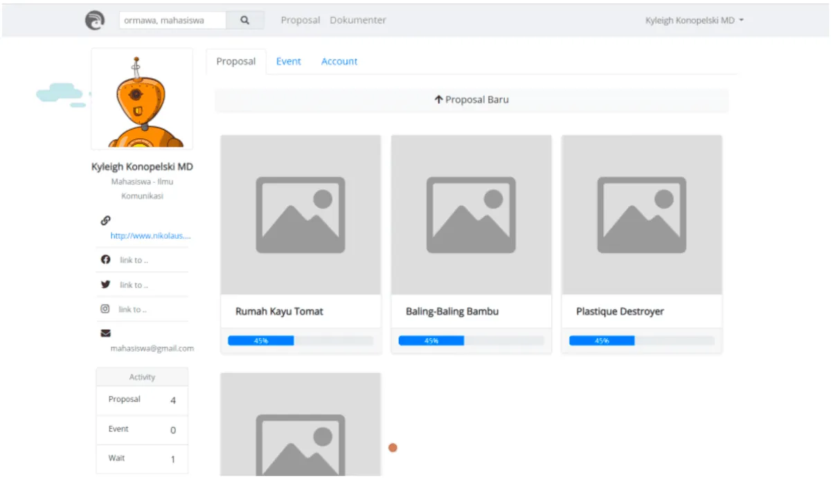Switch to the Account tab
831x504 pixels.
pyautogui.click(x=339, y=62)
